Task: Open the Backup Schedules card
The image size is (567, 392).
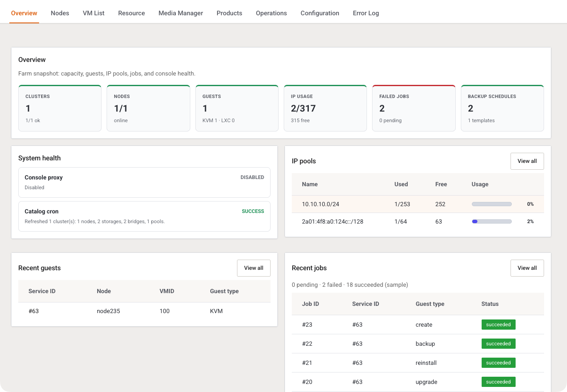Action: click(502, 108)
